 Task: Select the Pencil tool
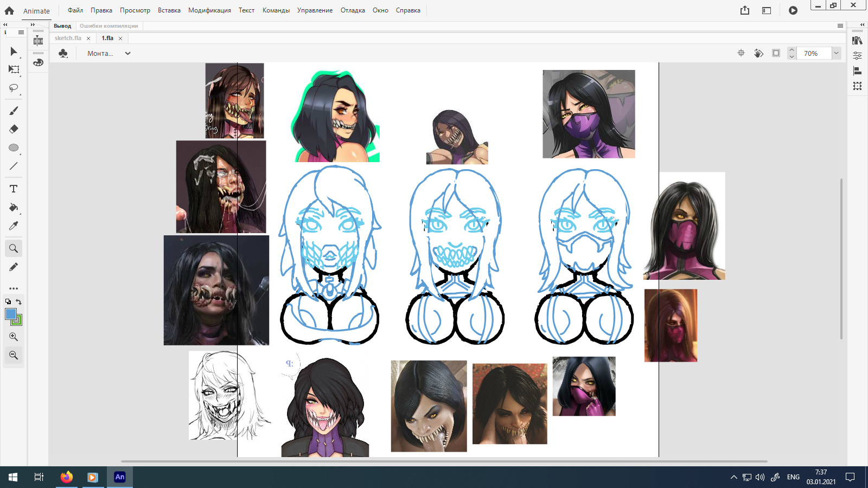(x=14, y=267)
